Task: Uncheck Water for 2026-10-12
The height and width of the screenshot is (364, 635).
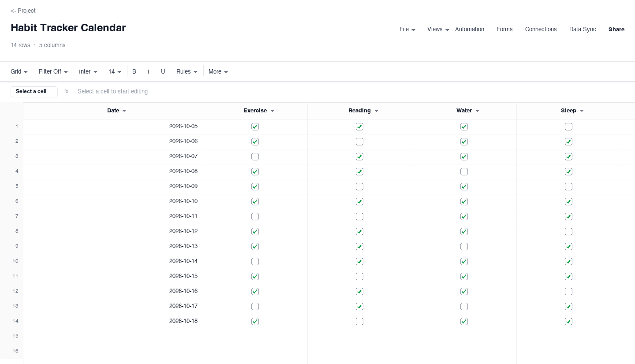Action: [x=464, y=232]
